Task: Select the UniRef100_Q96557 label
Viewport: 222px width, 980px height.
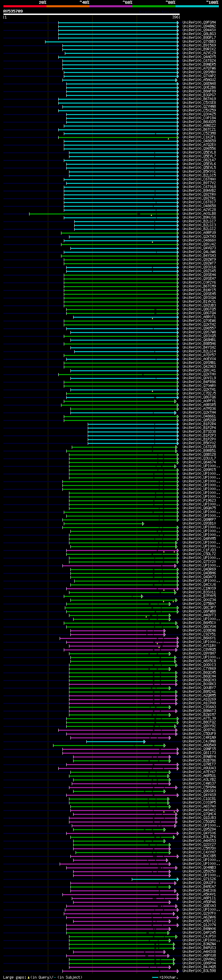Action: point(199,328)
